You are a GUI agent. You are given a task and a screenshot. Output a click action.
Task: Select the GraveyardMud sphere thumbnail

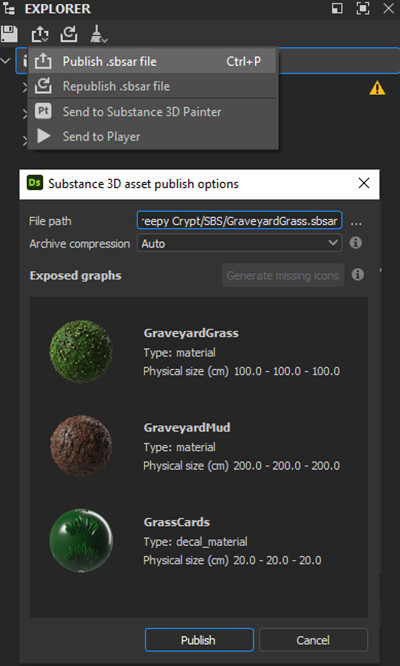tap(81, 446)
